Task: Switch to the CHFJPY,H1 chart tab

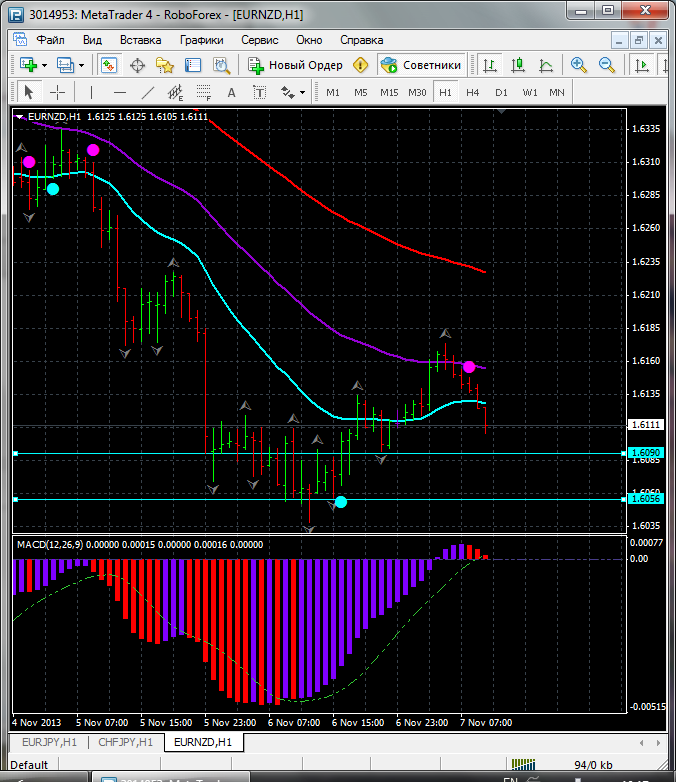Action: coord(125,742)
